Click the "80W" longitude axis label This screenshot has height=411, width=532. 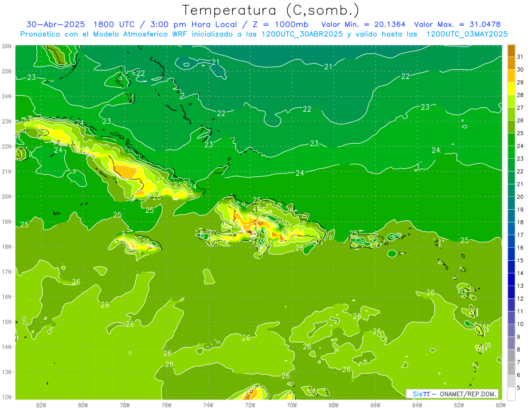coord(82,404)
